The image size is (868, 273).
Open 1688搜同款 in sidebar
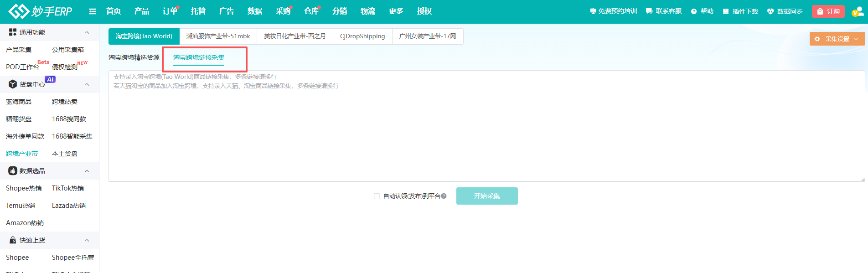point(69,119)
